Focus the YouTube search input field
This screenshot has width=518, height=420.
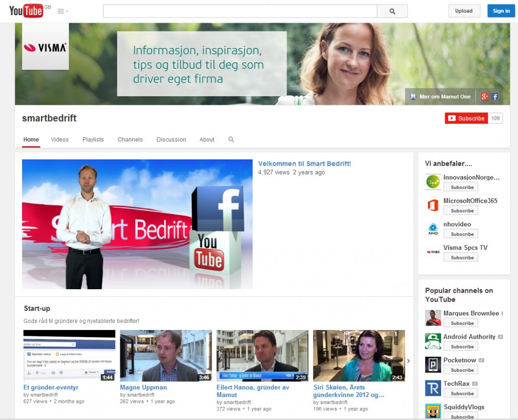(x=240, y=11)
